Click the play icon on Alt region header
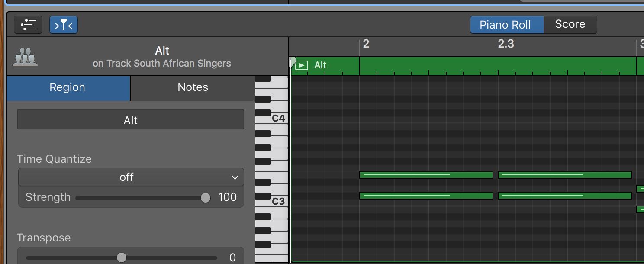This screenshot has width=644, height=264. (x=302, y=65)
